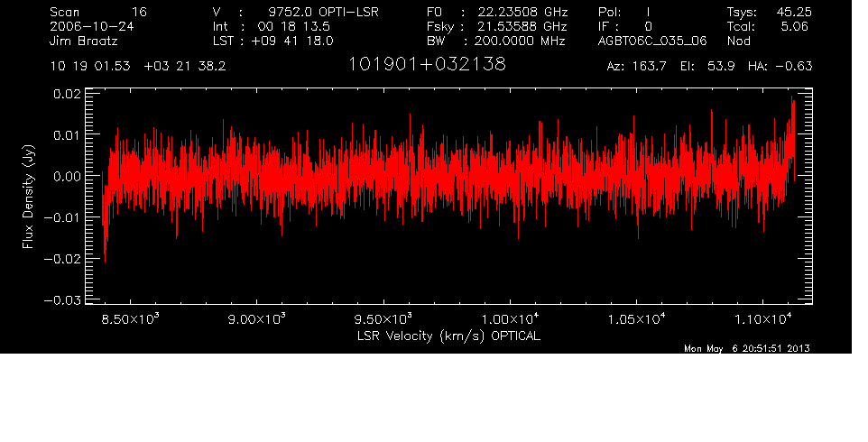Click the IF: 0 label
The height and width of the screenshot is (442, 868).
pyautogui.click(x=625, y=26)
